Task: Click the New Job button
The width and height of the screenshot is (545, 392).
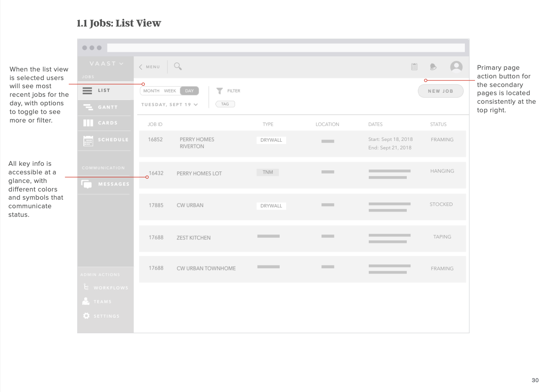Action: coord(441,91)
